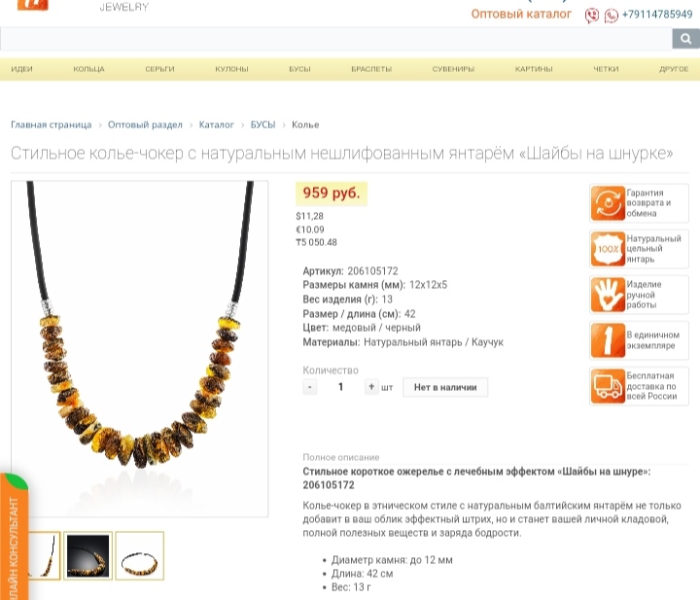Open the online consultant side tab
This screenshot has height=600, width=700.
(14, 538)
